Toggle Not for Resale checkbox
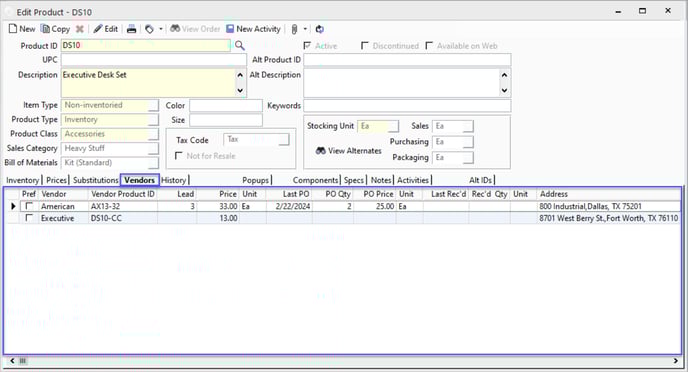Image resolution: width=688 pixels, height=372 pixels. tap(179, 156)
